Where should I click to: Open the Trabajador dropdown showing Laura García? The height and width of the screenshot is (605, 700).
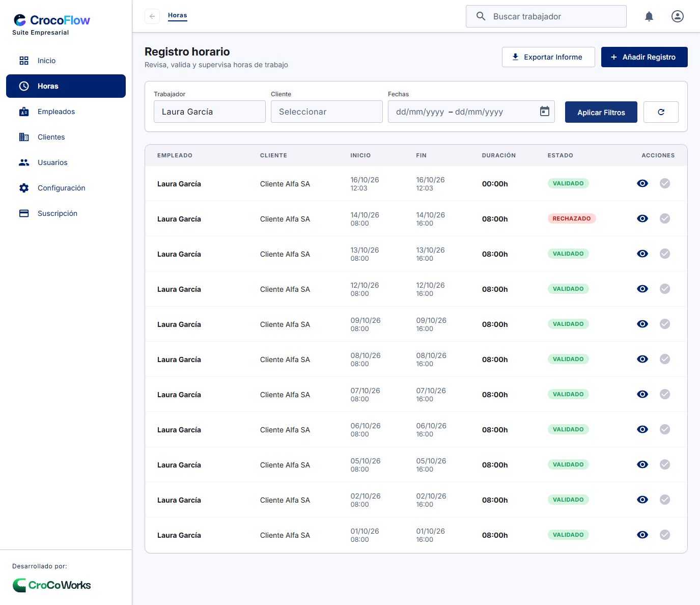[x=210, y=112]
